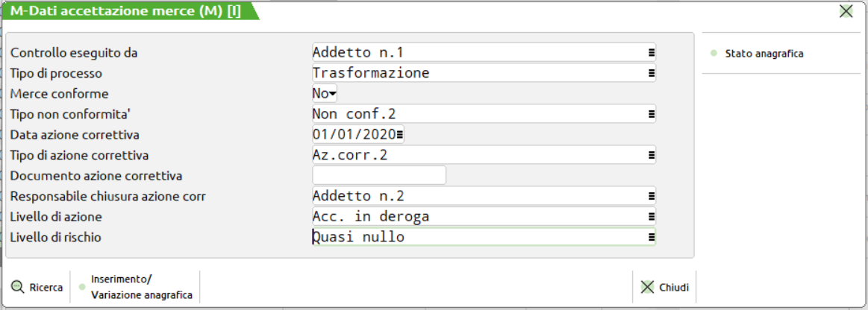
Task: Open calendar icon beside Data azione correttiva
Action: (x=400, y=135)
